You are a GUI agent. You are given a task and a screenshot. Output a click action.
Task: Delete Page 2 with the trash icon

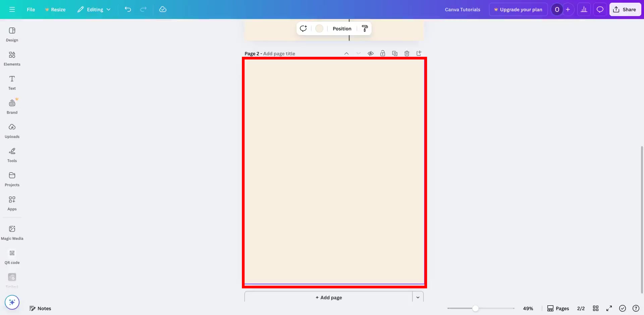click(x=407, y=53)
